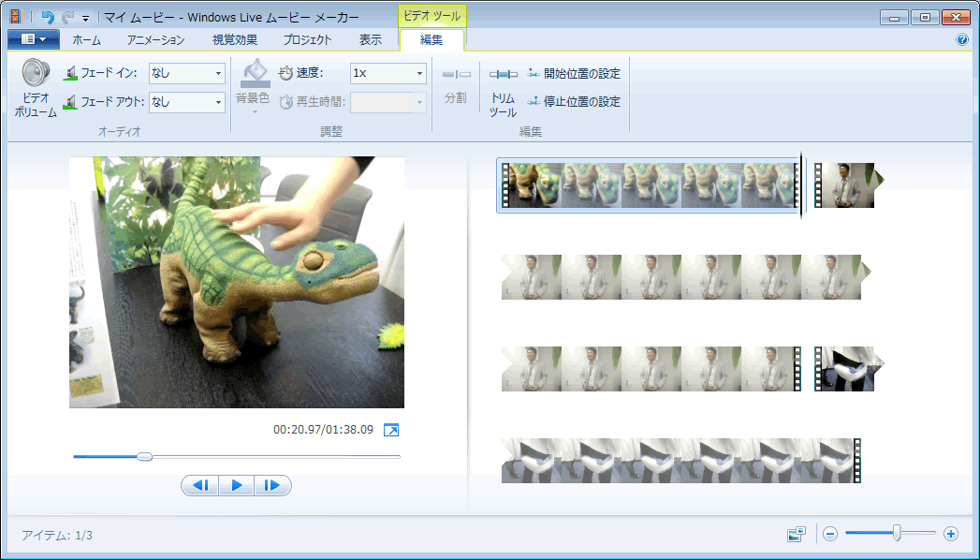Click the fullscreen preview icon
The height and width of the screenshot is (560, 980).
click(391, 430)
